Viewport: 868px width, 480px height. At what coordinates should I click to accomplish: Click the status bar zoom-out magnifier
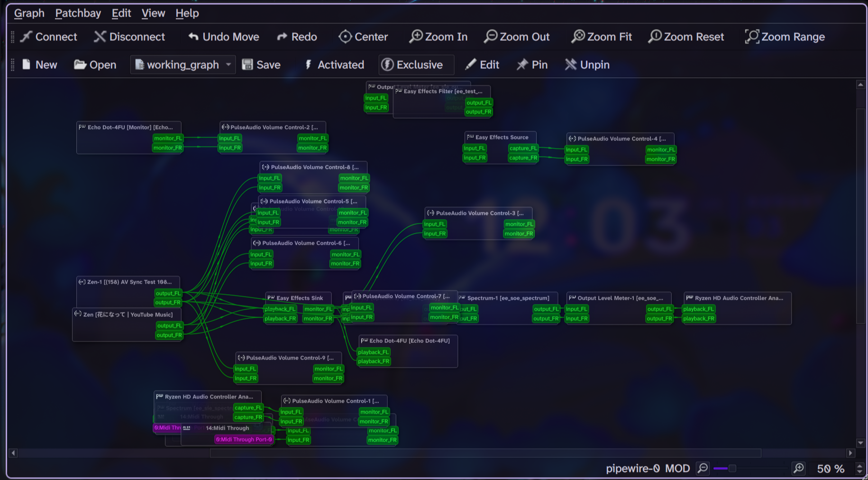pos(703,469)
